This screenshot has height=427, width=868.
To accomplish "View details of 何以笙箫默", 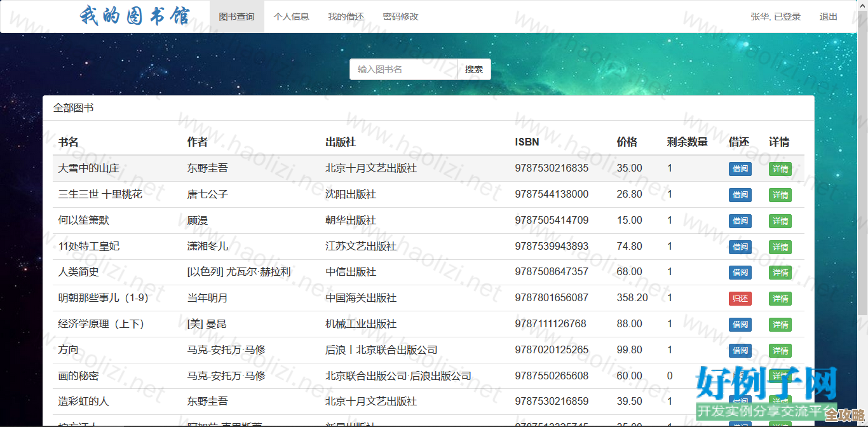I will (x=780, y=220).
